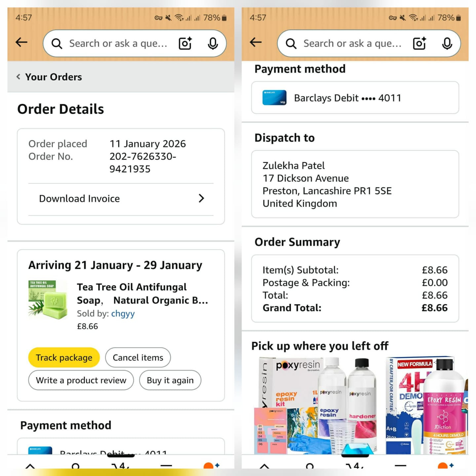The image size is (476, 476).
Task: Tap the back arrow in right screenshot
Action: 256,42
